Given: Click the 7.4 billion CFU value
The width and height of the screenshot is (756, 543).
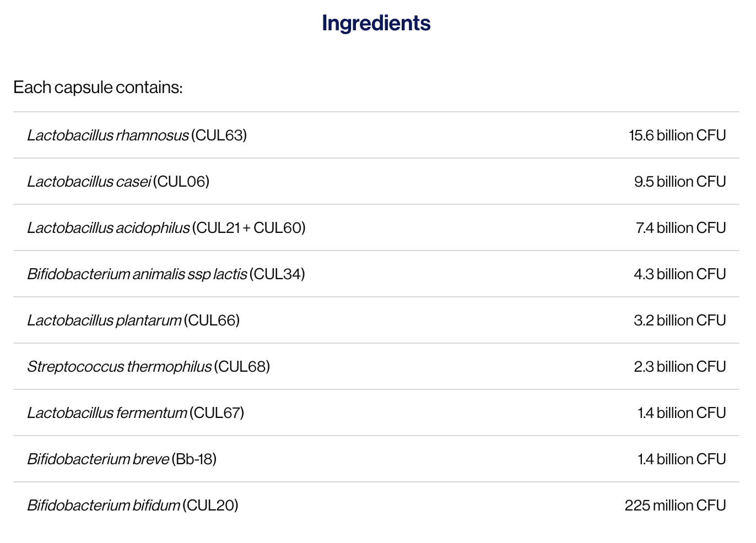Looking at the screenshot, I should point(681,227).
